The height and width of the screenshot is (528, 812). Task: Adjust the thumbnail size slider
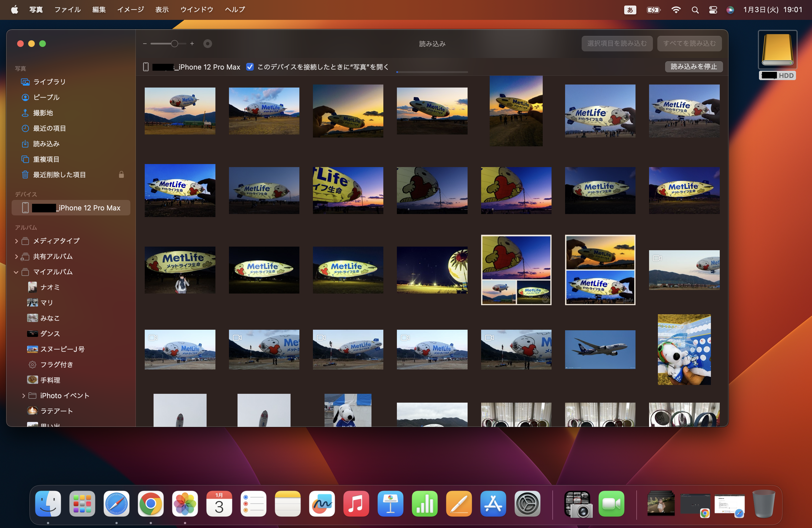click(x=174, y=44)
